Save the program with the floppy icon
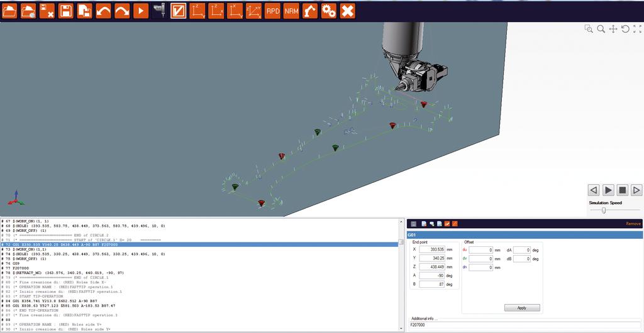This screenshot has height=333, width=644. [x=65, y=11]
